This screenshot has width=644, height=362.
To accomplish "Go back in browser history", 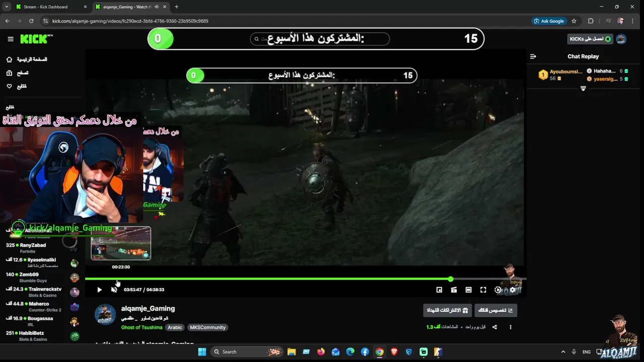I will tap(7, 21).
